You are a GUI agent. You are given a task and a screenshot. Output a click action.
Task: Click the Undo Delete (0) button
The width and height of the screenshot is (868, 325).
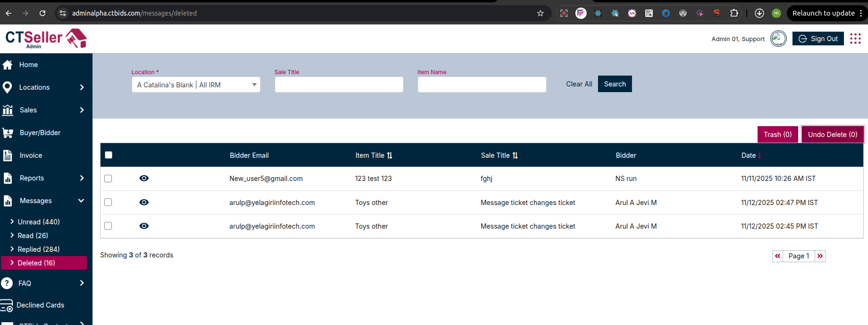832,135
